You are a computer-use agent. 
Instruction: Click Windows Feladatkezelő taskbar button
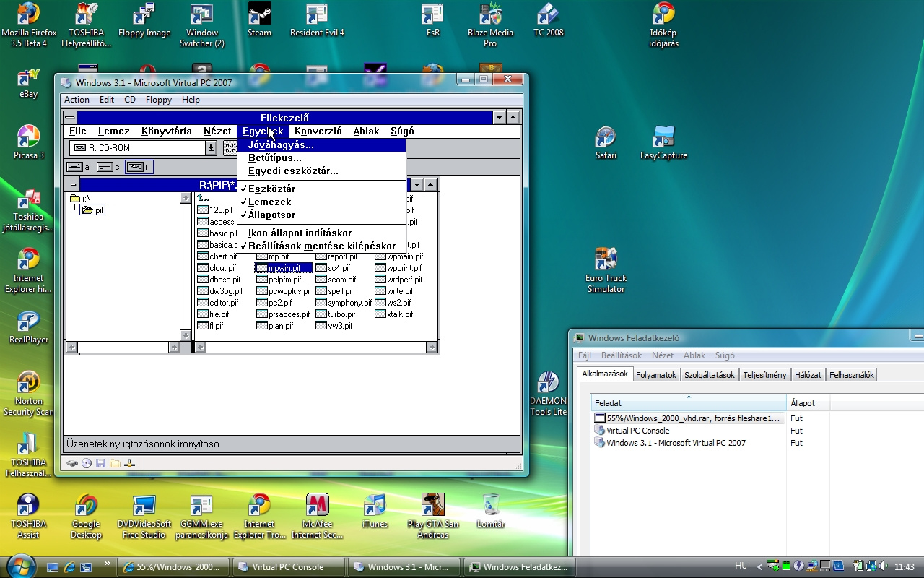521,567
